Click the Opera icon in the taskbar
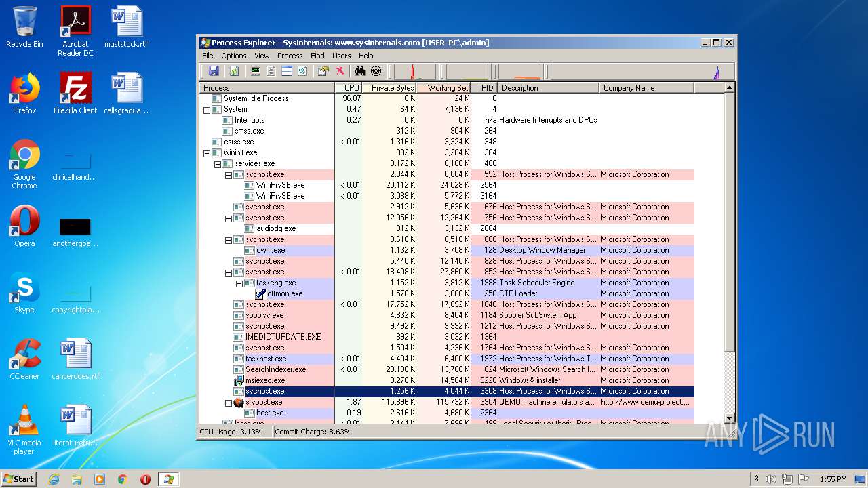This screenshot has width=868, height=488. click(x=145, y=479)
